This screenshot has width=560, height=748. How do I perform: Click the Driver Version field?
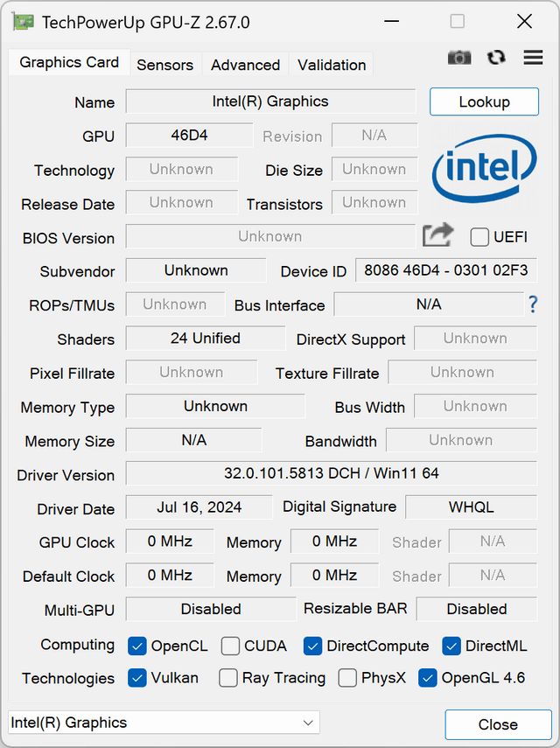[x=332, y=473]
